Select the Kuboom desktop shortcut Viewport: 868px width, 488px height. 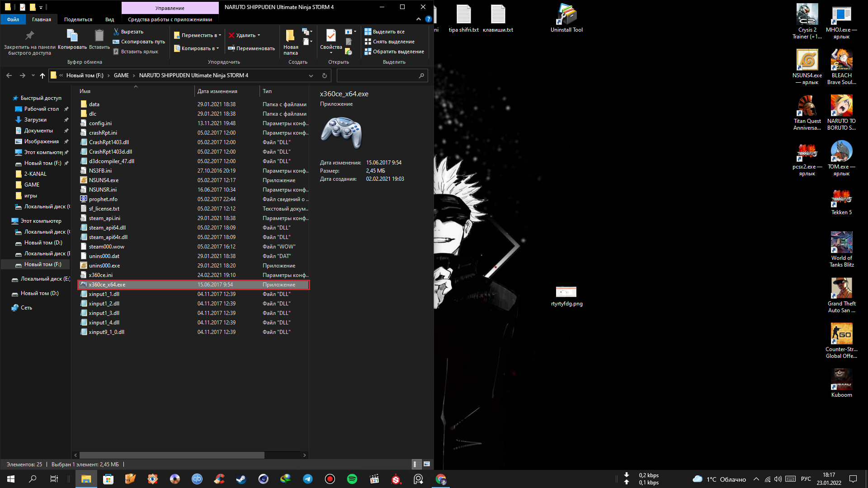pos(841,383)
